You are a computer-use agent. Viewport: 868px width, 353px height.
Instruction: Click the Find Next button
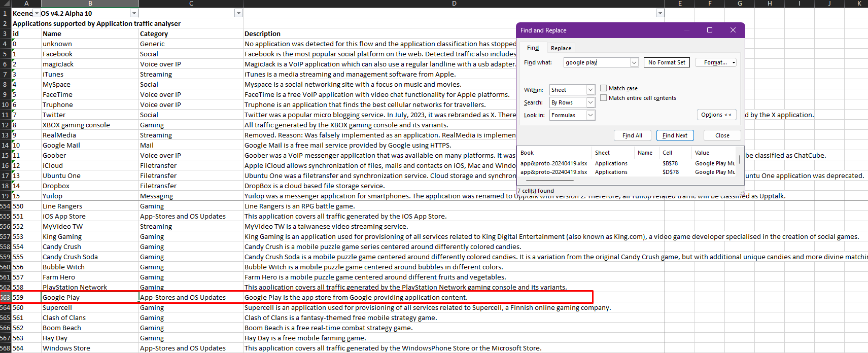point(675,135)
